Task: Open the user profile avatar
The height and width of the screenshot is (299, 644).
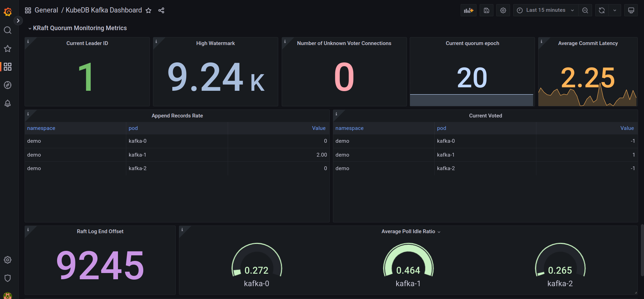Action: click(x=8, y=296)
